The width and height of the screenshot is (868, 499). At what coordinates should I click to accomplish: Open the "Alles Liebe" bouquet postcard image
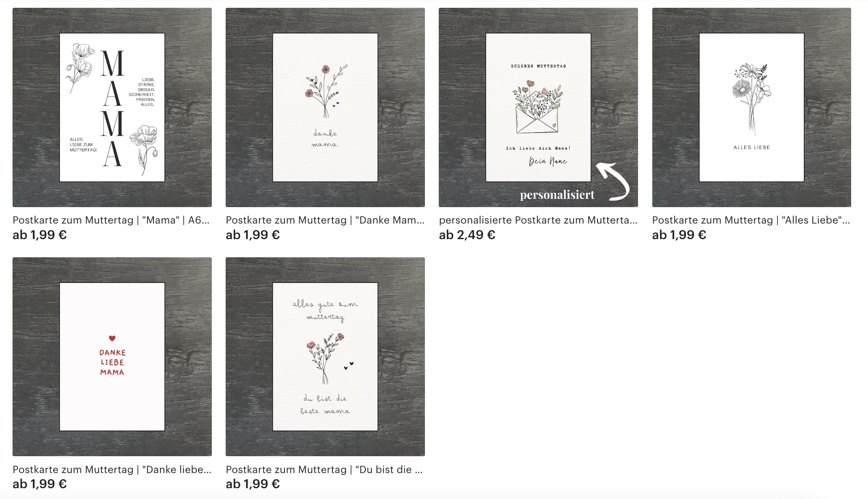tap(751, 107)
